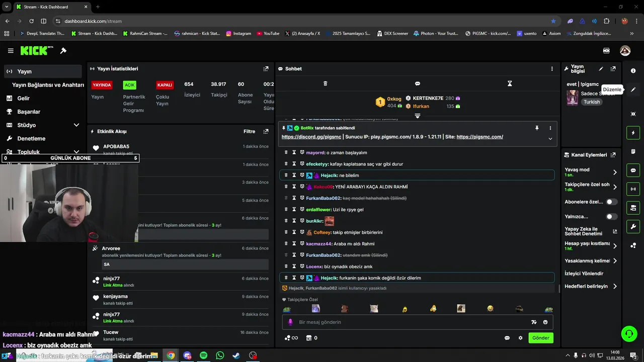Collapse the pinned BotRix message chevron
This screenshot has height=362, width=644.
pyautogui.click(x=550, y=139)
